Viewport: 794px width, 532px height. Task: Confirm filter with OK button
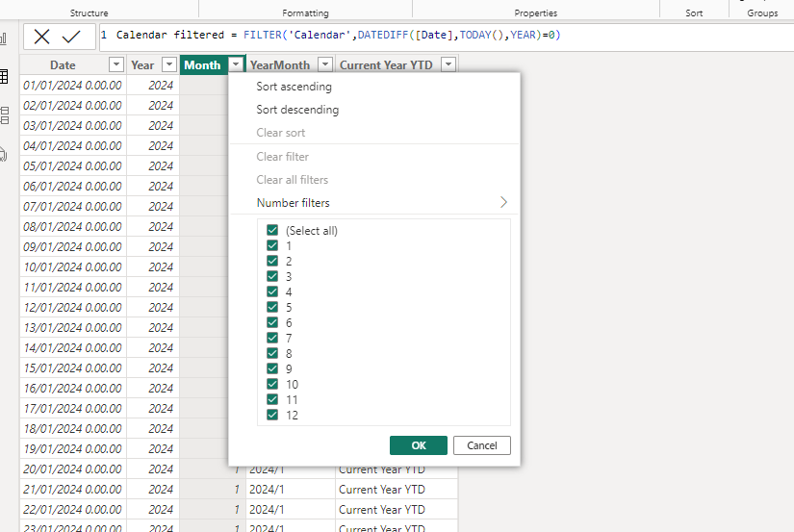click(x=419, y=445)
